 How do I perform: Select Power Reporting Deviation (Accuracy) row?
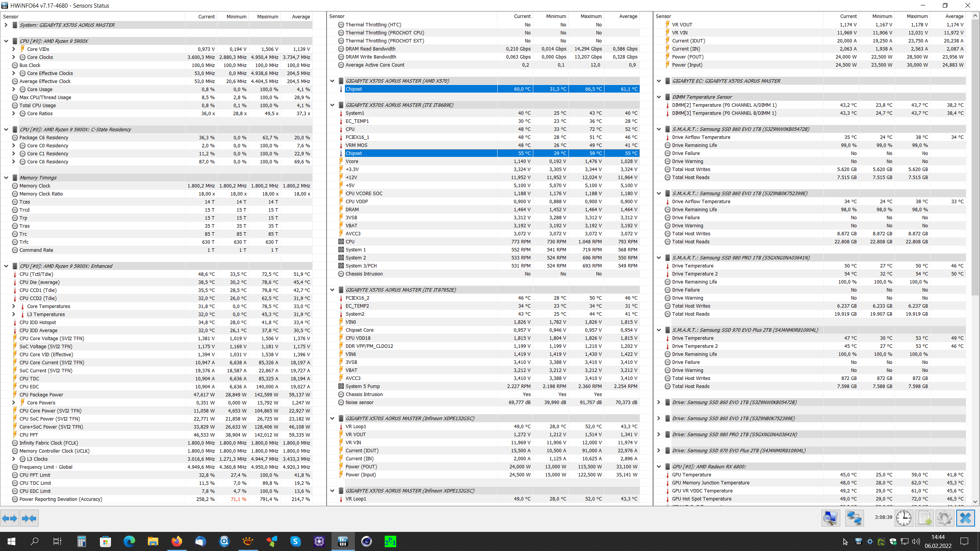point(157,499)
